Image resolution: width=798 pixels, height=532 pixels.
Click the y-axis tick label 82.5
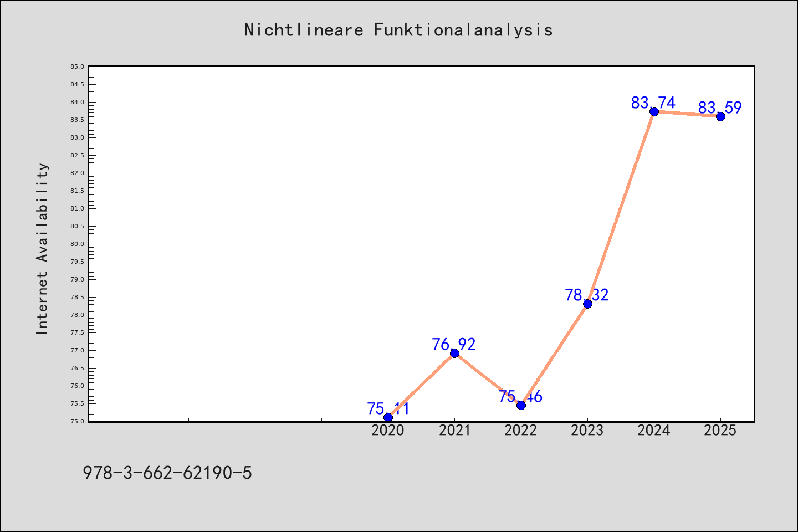(x=77, y=155)
